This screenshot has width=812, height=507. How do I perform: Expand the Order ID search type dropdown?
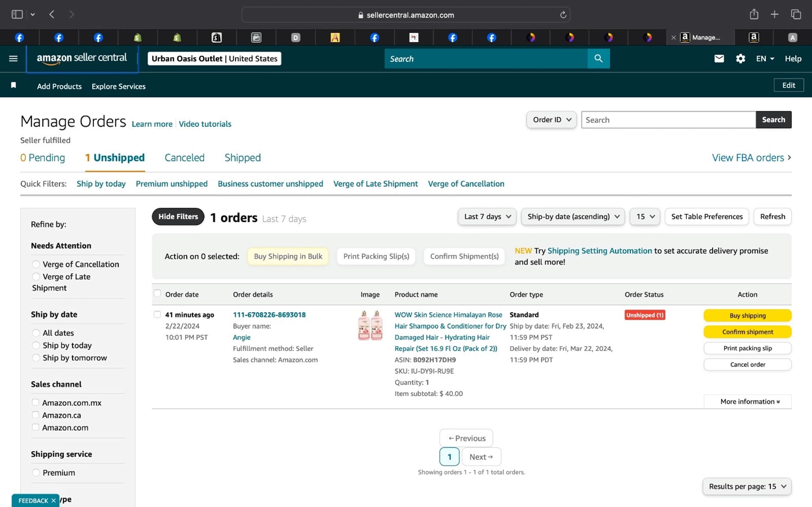tap(551, 120)
